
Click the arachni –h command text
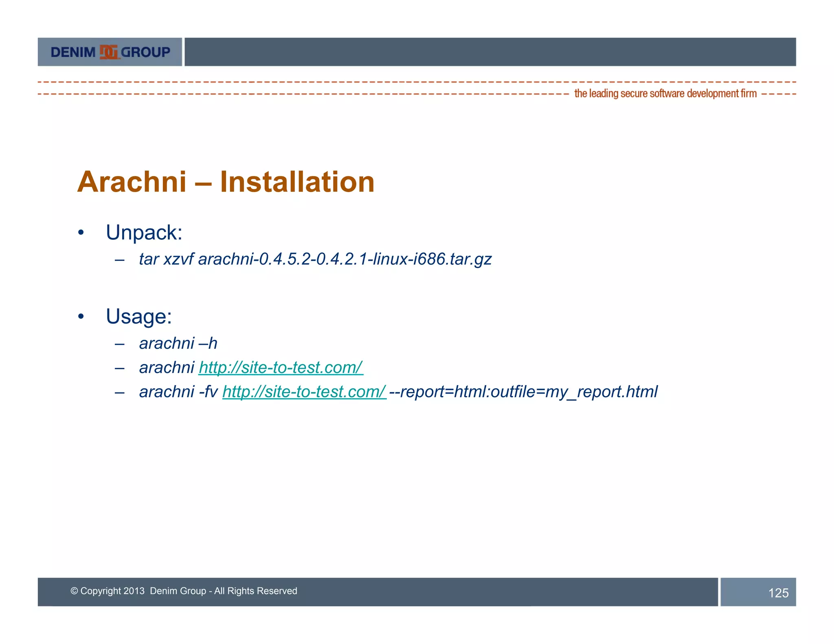click(178, 344)
